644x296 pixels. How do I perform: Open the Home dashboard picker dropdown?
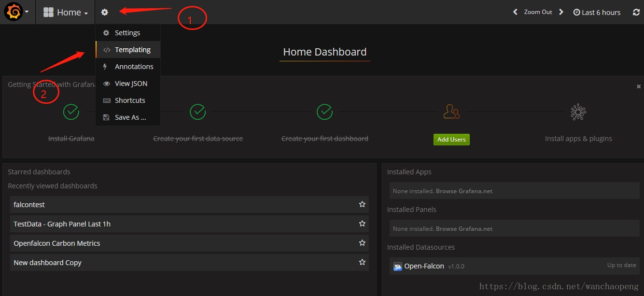click(65, 12)
